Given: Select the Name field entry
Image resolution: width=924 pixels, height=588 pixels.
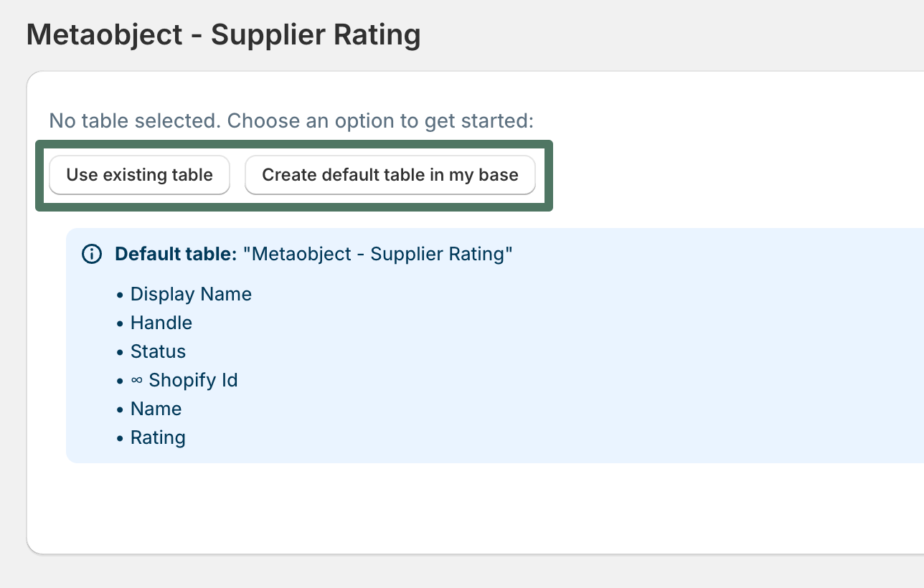Looking at the screenshot, I should tap(156, 409).
